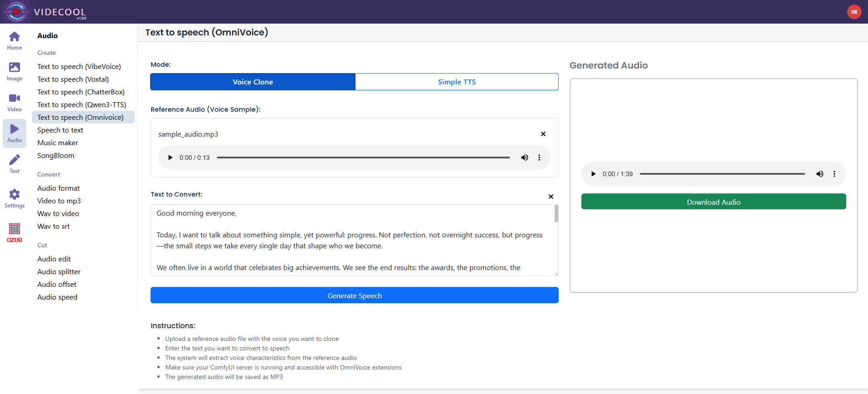The height and width of the screenshot is (394, 868).
Task: Open the Audio section in sidebar
Action: (x=15, y=133)
